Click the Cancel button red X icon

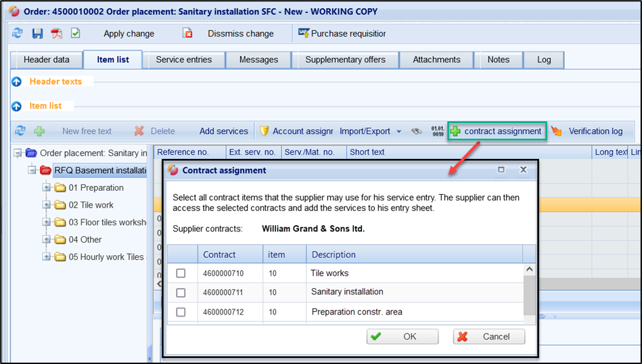[463, 336]
